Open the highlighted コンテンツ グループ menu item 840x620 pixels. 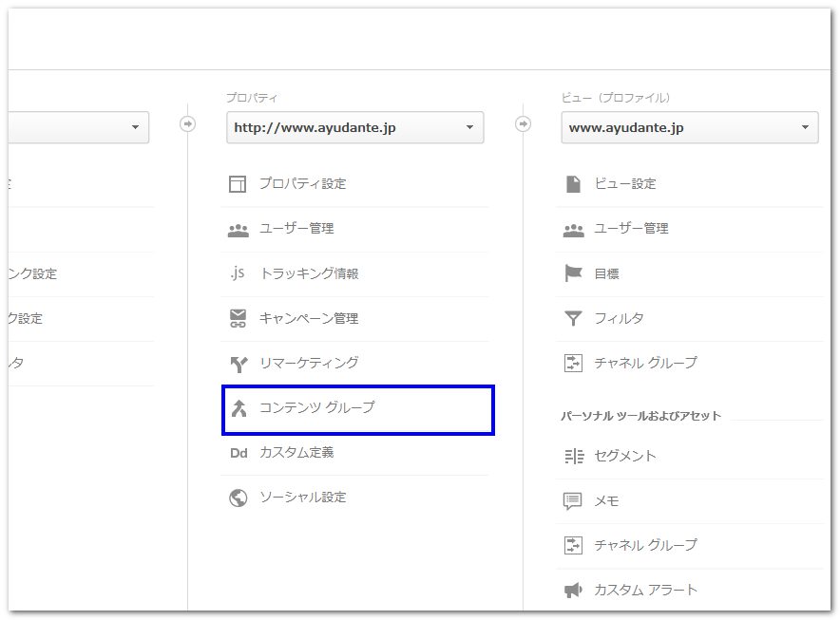[317, 408]
